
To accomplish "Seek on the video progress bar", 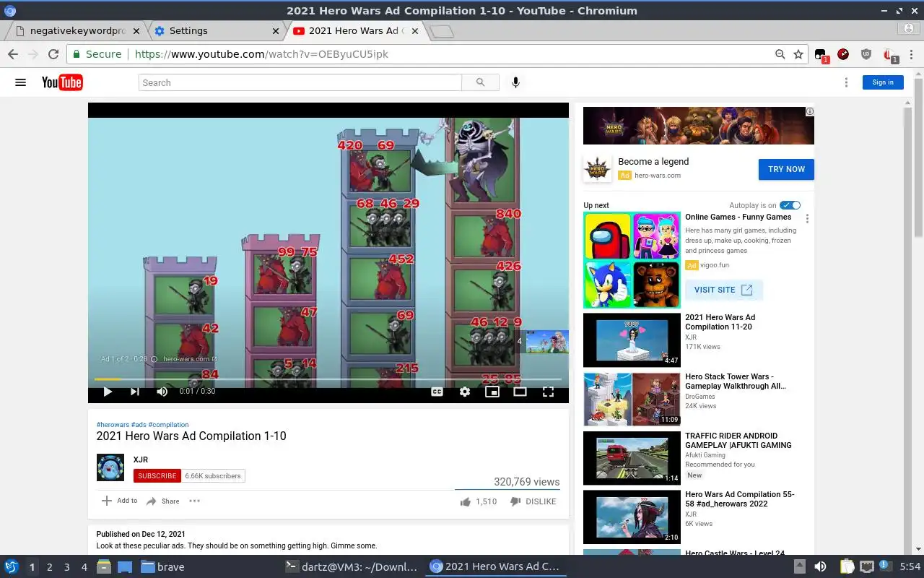I will point(328,379).
